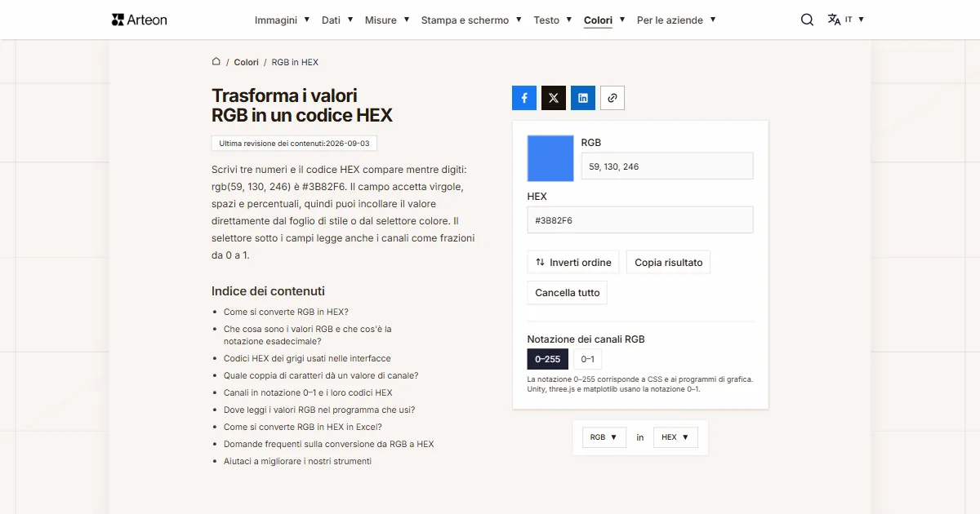Open the RGB source format dropdown

coord(604,437)
